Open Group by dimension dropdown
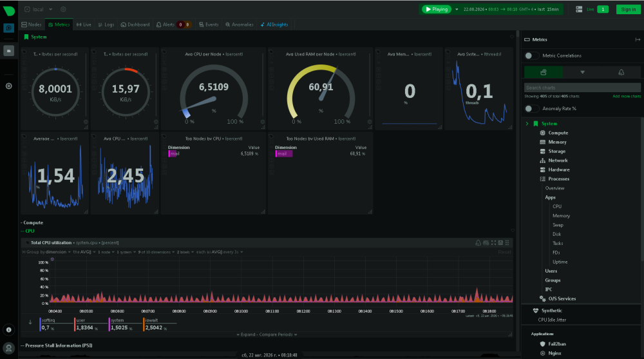 (x=48, y=252)
